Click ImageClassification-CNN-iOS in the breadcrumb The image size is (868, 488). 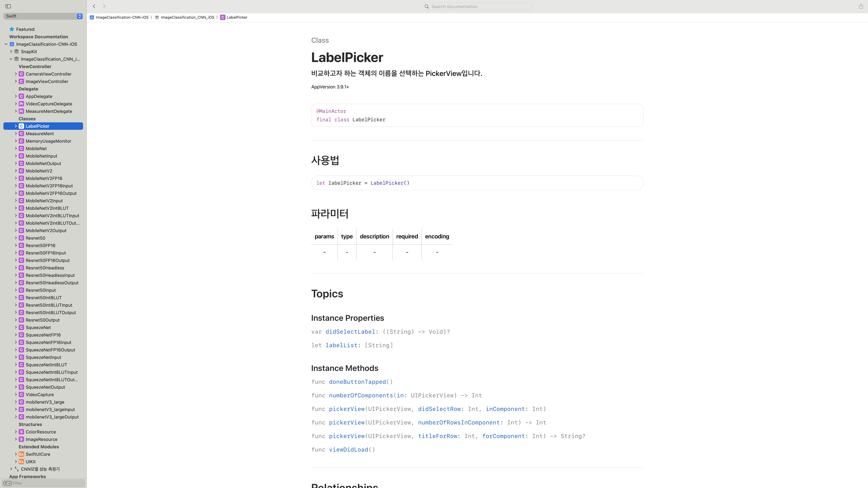coord(122,17)
